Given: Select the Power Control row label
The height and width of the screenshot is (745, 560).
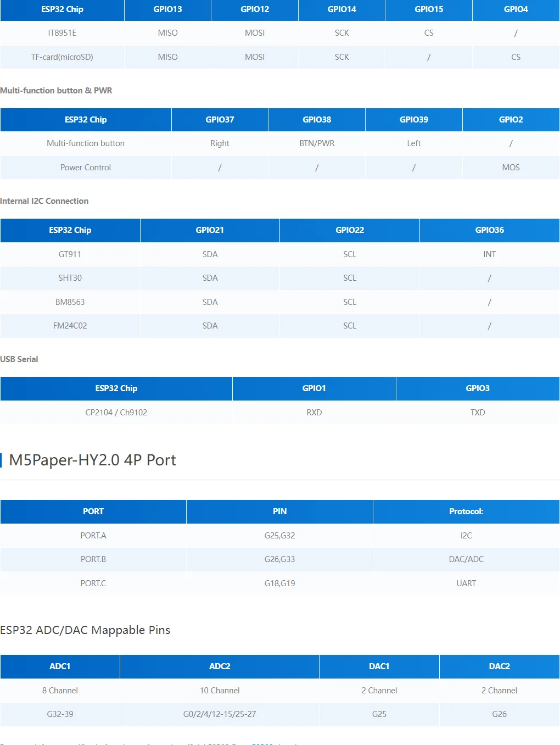Looking at the screenshot, I should 86,168.
